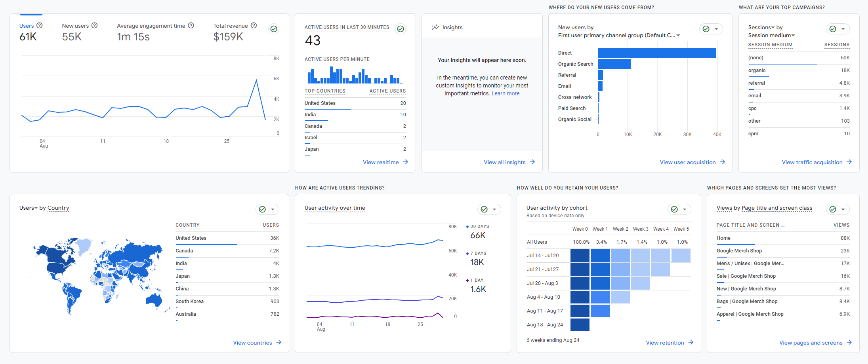Open the First user primary channel group selector

[678, 35]
